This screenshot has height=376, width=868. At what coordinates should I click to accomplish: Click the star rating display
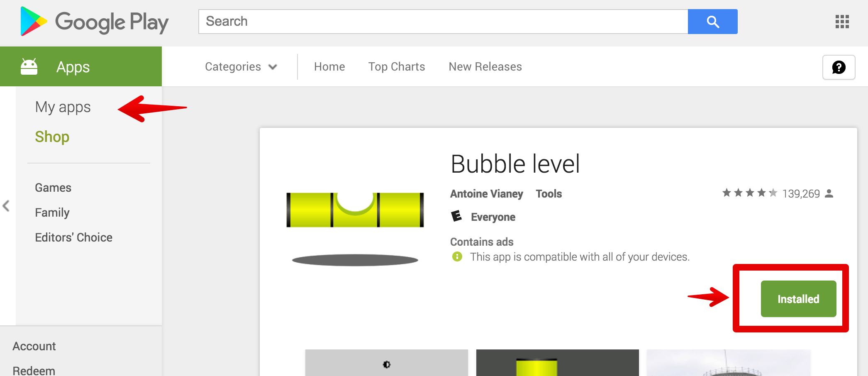tap(750, 193)
